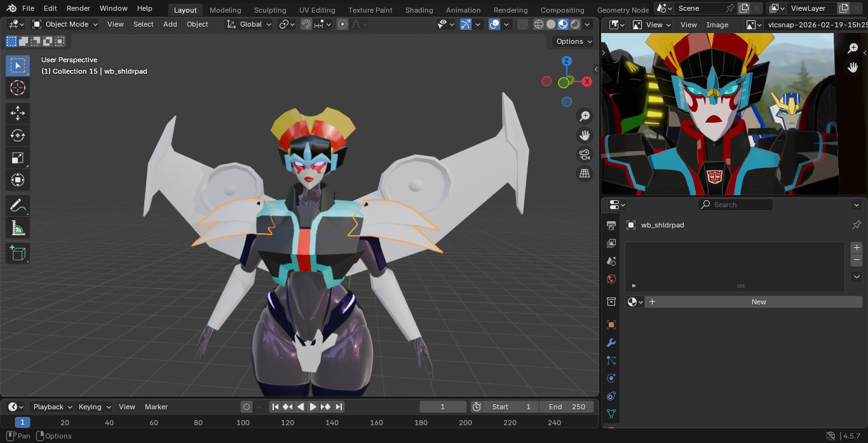Select the Rotate tool
This screenshot has height=443, width=868.
click(x=18, y=135)
